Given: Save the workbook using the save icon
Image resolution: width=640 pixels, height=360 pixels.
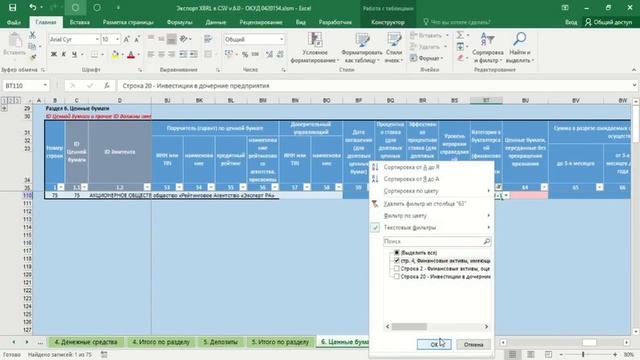Looking at the screenshot, I should point(13,7).
